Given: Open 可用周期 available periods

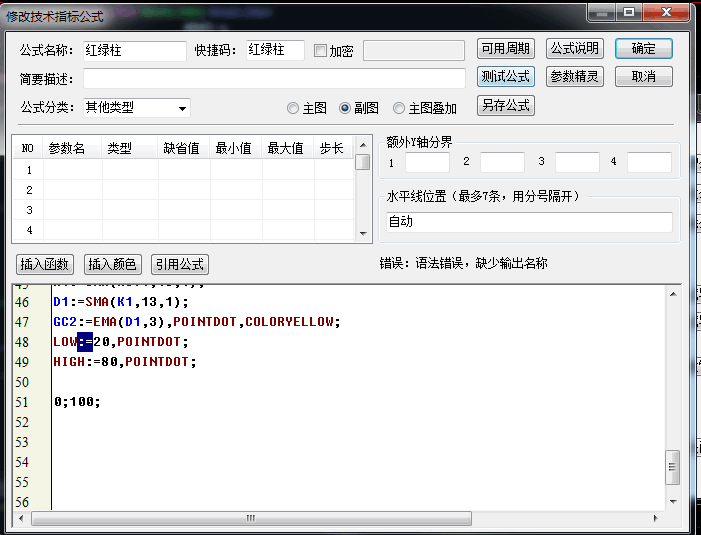Looking at the screenshot, I should pyautogui.click(x=506, y=49).
